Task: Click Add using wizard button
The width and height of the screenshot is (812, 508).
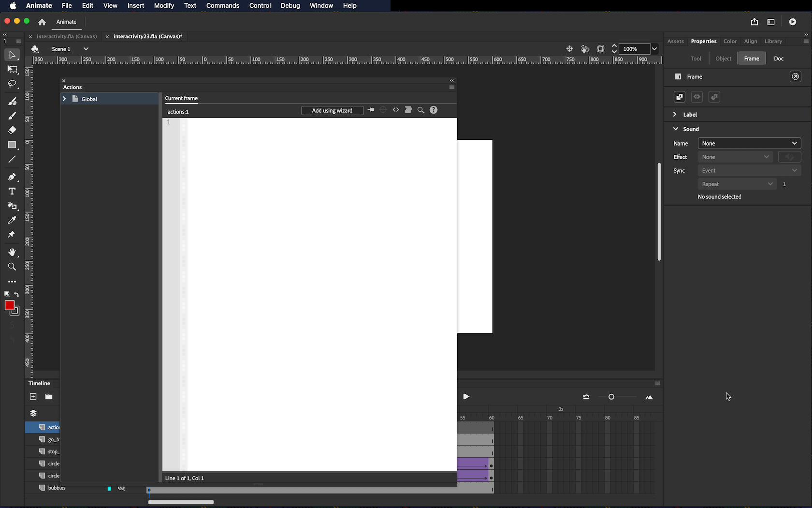Action: 332,111
